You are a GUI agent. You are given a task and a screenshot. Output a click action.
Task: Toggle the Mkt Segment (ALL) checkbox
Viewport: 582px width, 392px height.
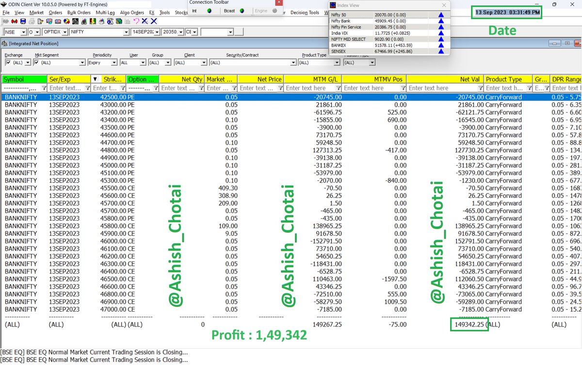click(37, 63)
